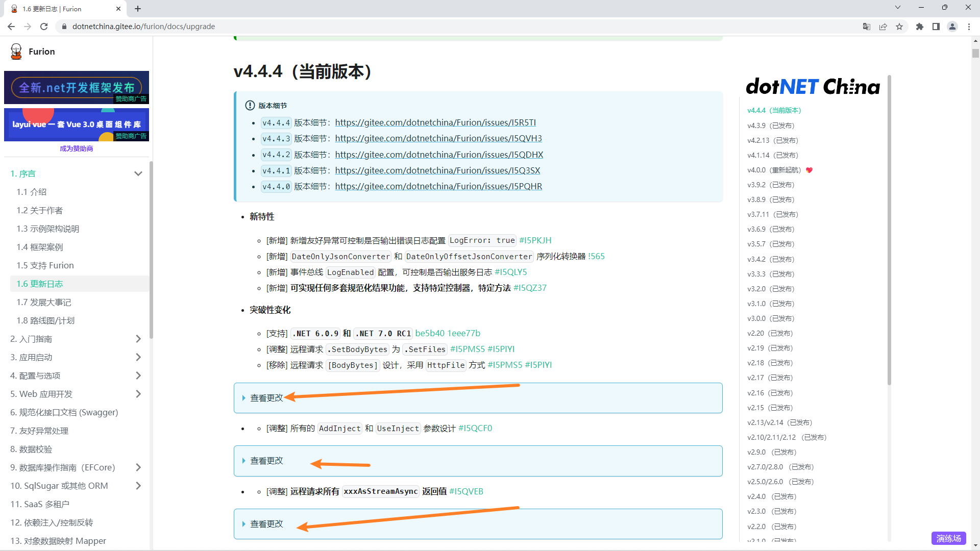Open the v4.4.0 issue link I5PQHR
This screenshot has height=551, width=980.
pos(438,186)
